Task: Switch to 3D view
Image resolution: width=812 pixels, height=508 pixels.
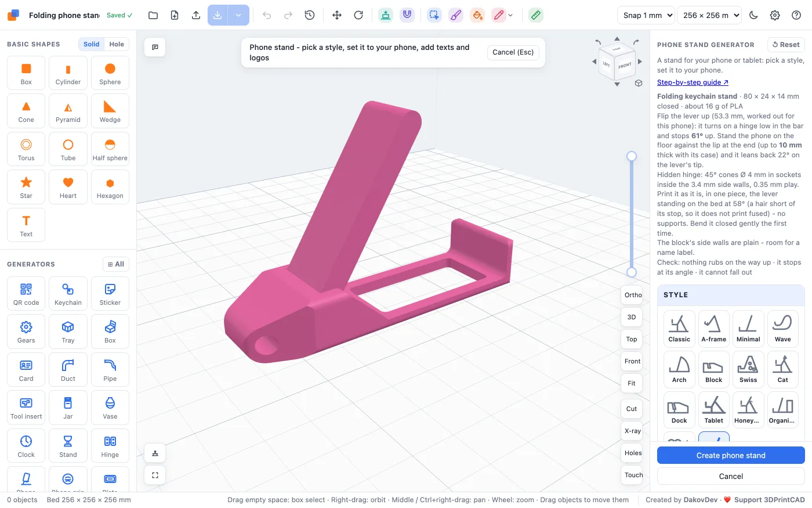Action: click(632, 317)
